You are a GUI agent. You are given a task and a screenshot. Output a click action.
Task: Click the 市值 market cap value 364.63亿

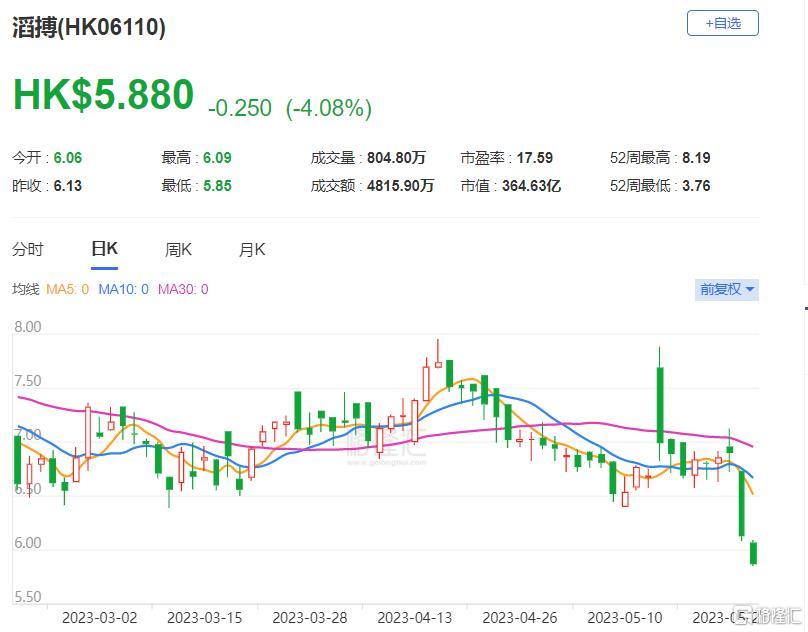[x=531, y=186]
